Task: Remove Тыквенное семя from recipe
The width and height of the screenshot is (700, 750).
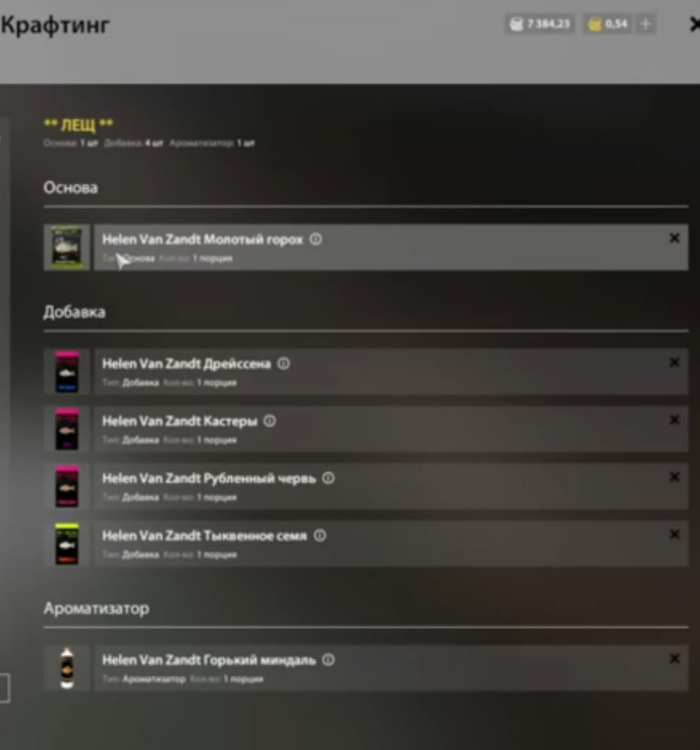Action: click(674, 534)
